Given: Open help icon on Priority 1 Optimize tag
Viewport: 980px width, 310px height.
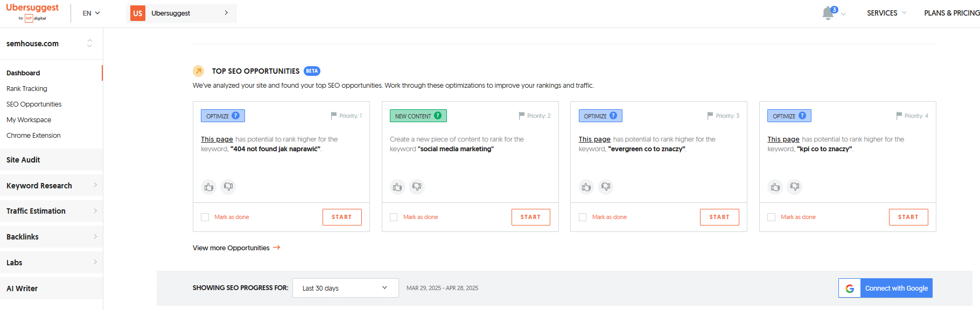Looking at the screenshot, I should tap(235, 115).
